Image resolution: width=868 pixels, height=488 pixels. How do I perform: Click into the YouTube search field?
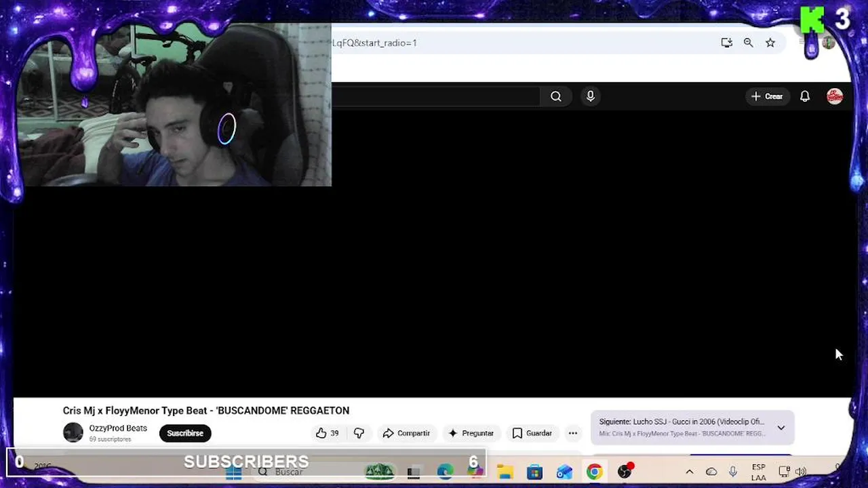[x=435, y=96]
